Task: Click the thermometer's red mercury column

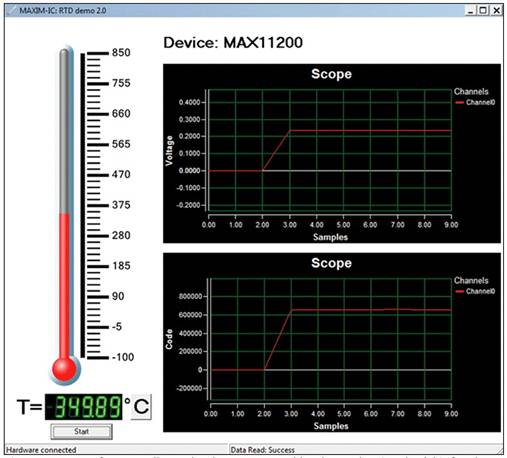Action: click(x=64, y=287)
